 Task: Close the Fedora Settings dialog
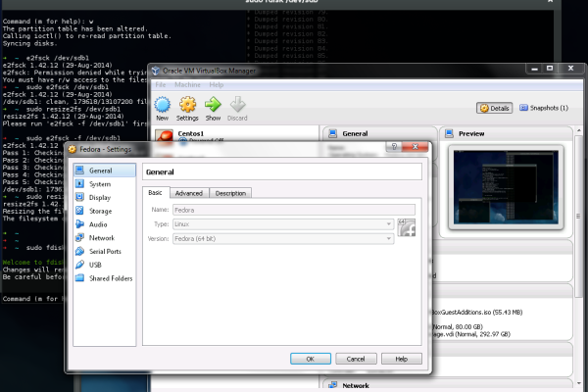416,147
